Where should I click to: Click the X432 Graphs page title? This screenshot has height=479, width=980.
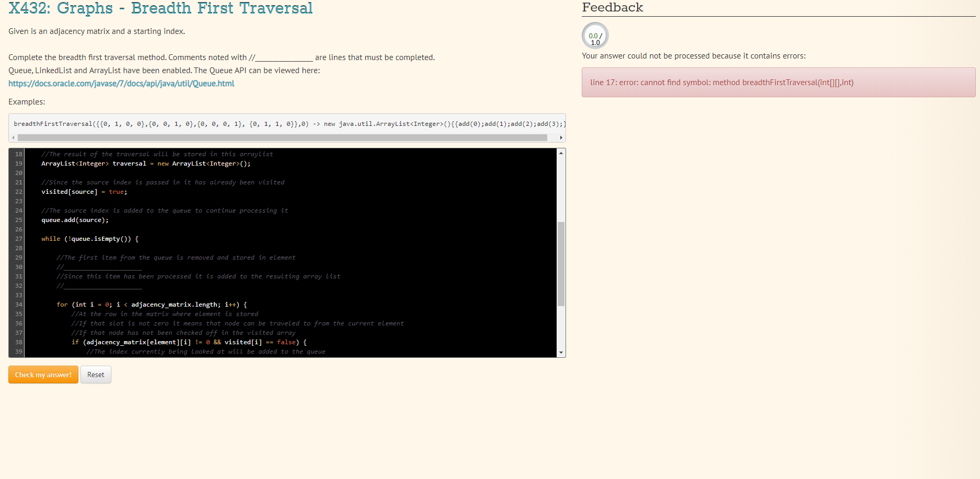click(160, 8)
